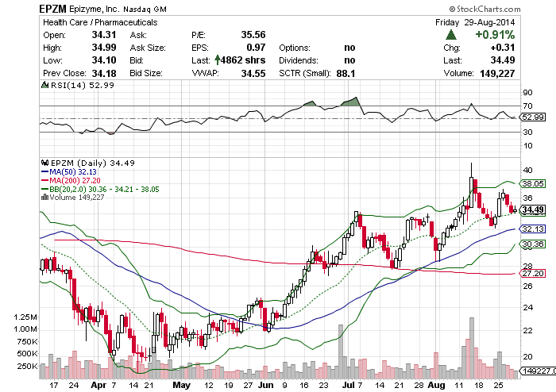Click the Volume value 149,227 in header

[x=497, y=73]
